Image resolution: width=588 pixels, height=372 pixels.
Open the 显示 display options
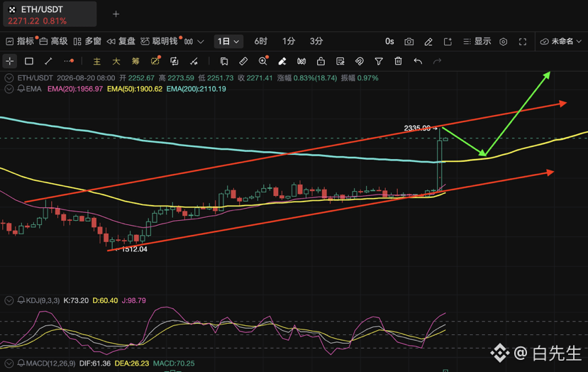coord(477,41)
